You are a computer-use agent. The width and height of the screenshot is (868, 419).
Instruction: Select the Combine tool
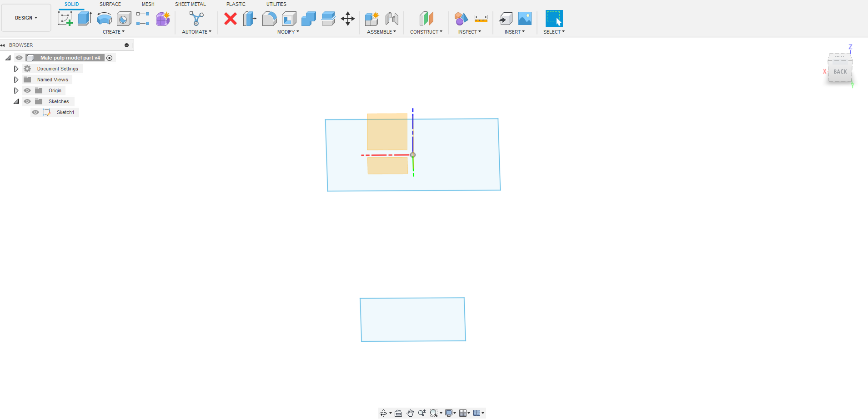pos(308,19)
